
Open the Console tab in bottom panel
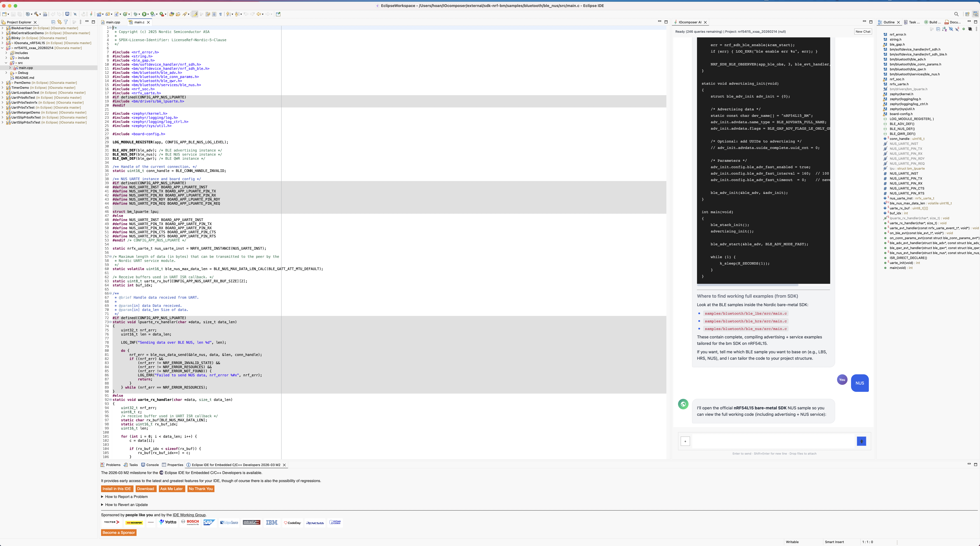(x=152, y=465)
